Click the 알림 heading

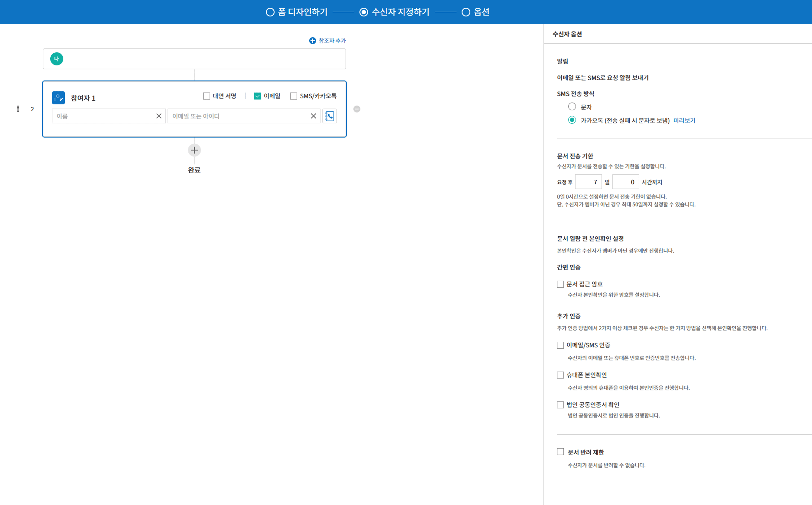(562, 61)
